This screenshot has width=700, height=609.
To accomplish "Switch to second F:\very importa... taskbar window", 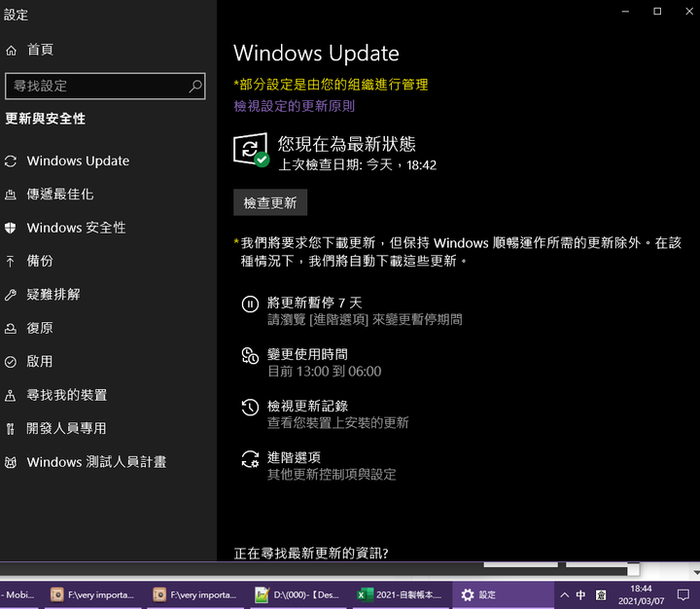I will click(x=195, y=594).
